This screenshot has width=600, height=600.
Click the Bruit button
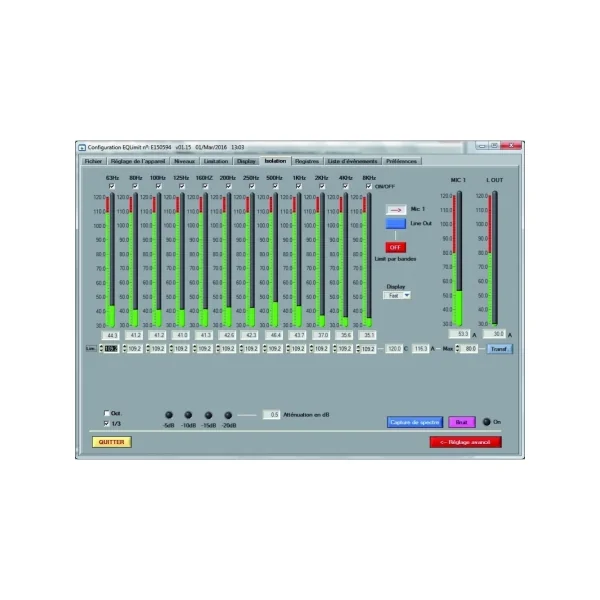462,422
